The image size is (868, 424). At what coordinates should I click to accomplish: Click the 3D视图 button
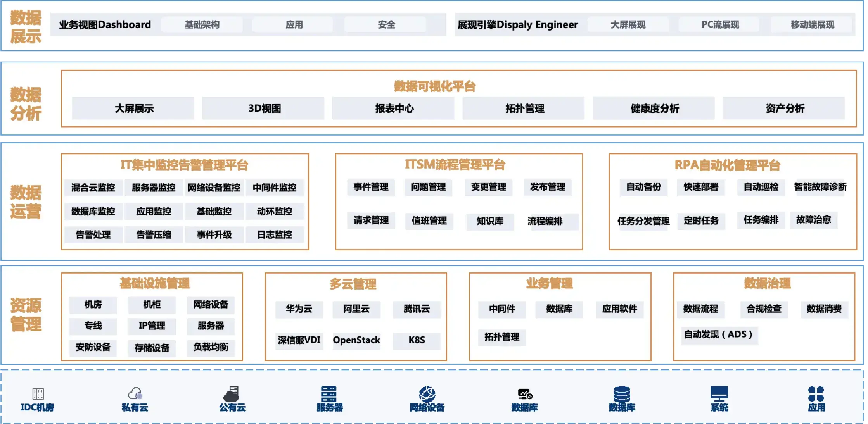pos(264,109)
